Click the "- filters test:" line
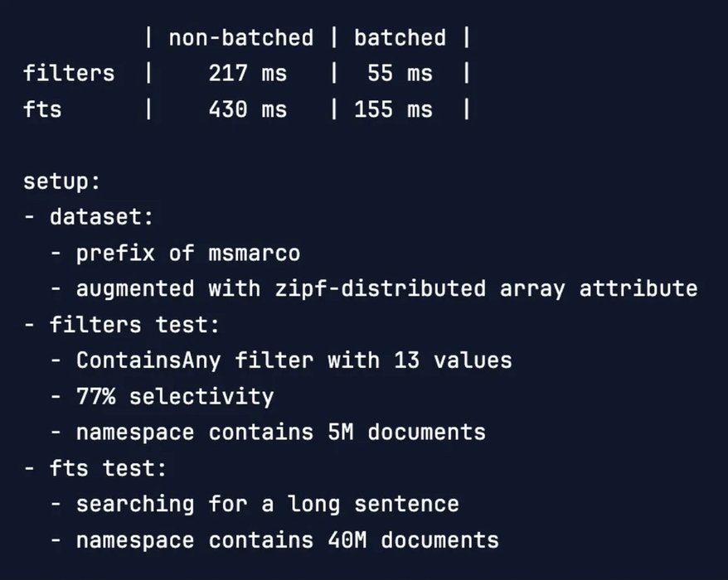 coord(122,325)
